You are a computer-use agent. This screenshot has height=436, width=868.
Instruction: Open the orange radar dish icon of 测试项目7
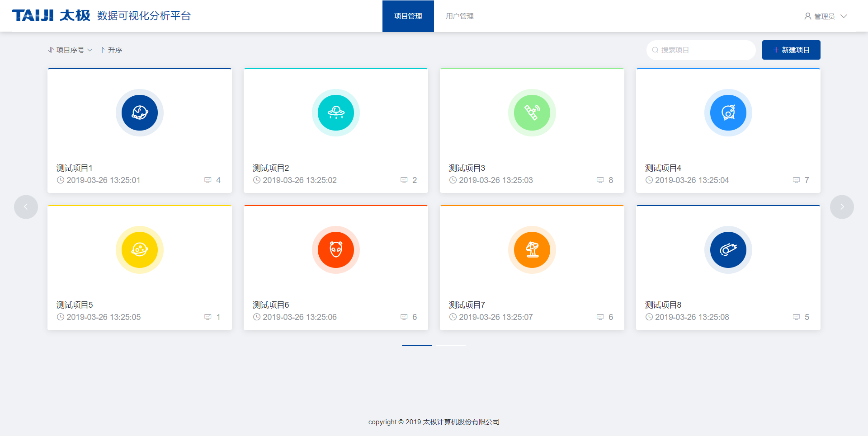532,249
